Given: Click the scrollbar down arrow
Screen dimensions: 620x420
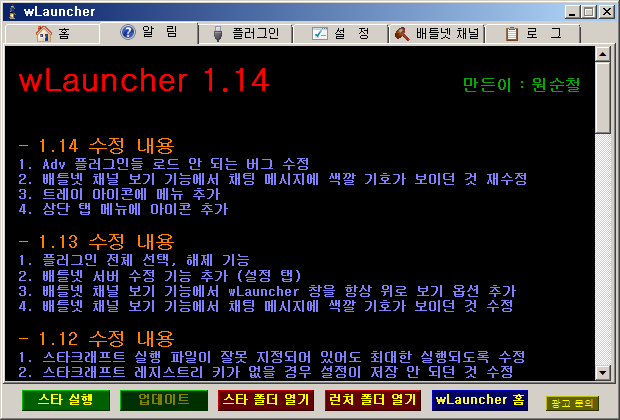Looking at the screenshot, I should click(x=603, y=373).
